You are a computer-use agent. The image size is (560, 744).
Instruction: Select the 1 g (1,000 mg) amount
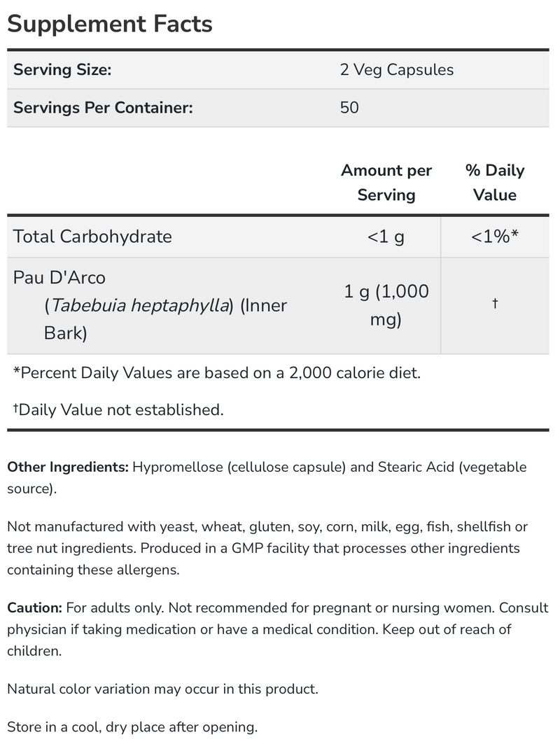point(386,306)
